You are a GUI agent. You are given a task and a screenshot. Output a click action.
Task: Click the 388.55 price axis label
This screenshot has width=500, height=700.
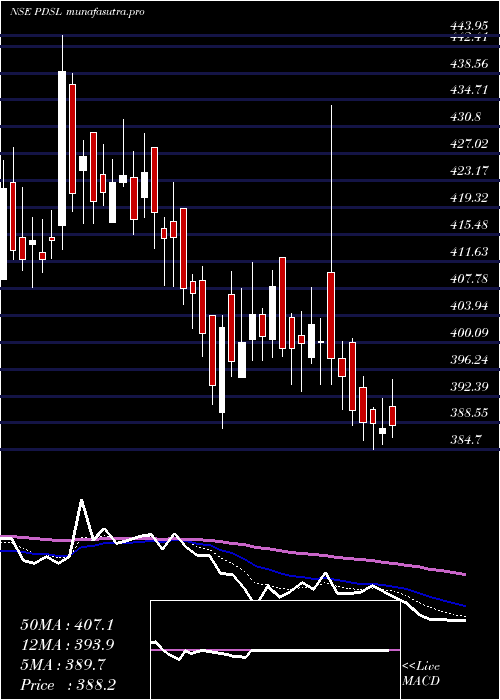pos(469,413)
